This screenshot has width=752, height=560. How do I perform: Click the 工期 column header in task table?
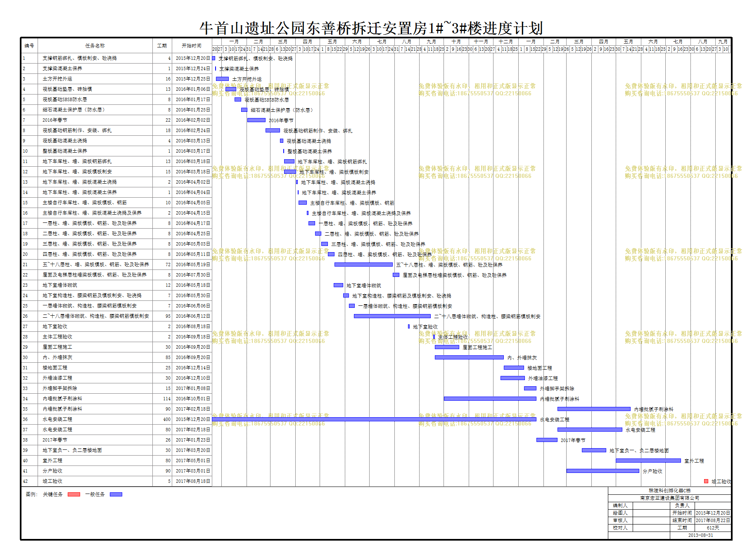(x=162, y=46)
